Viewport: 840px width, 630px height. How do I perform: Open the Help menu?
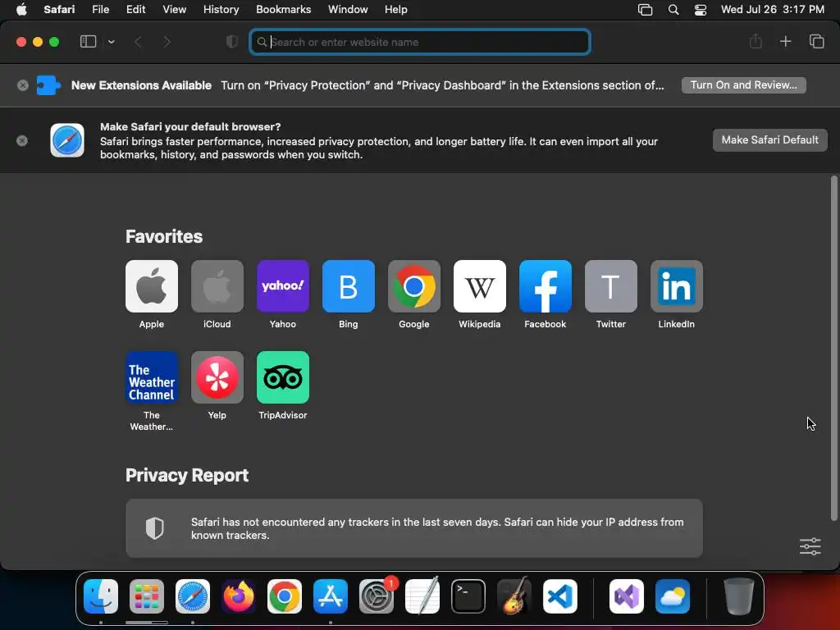(x=396, y=9)
